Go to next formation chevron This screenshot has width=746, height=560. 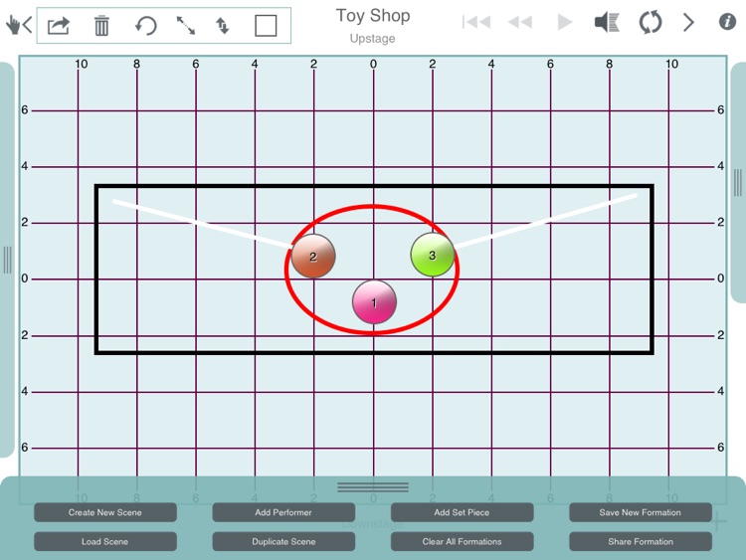(x=688, y=22)
